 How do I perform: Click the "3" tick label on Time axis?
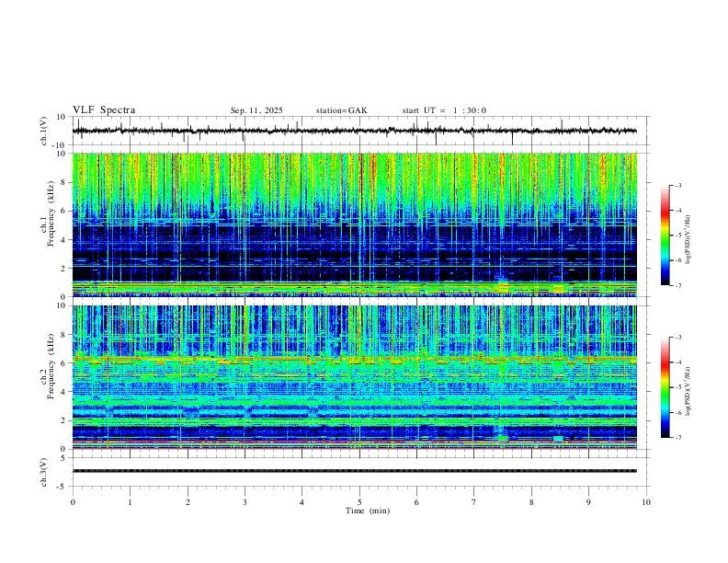(245, 502)
